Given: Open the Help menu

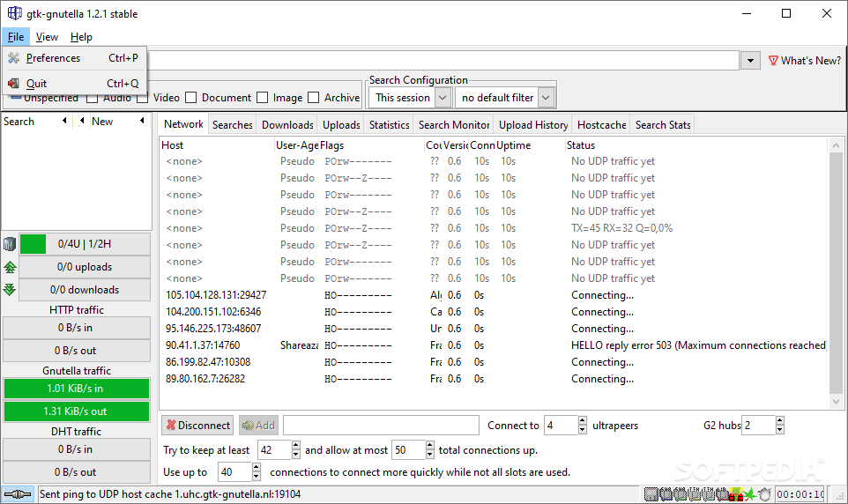Looking at the screenshot, I should tap(81, 37).
